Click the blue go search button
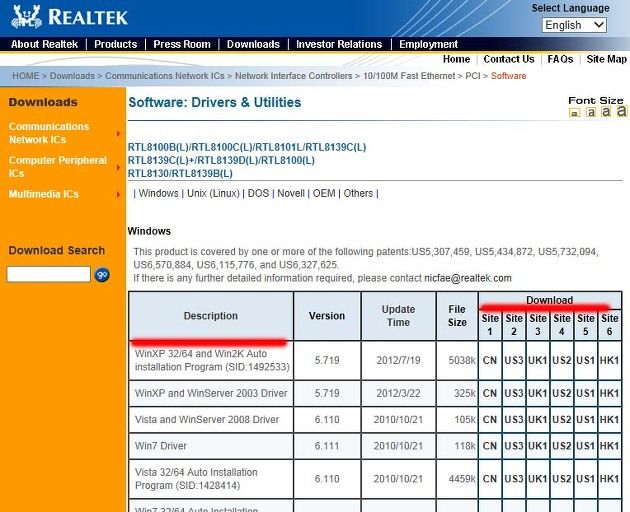The image size is (630, 512). coord(102,275)
